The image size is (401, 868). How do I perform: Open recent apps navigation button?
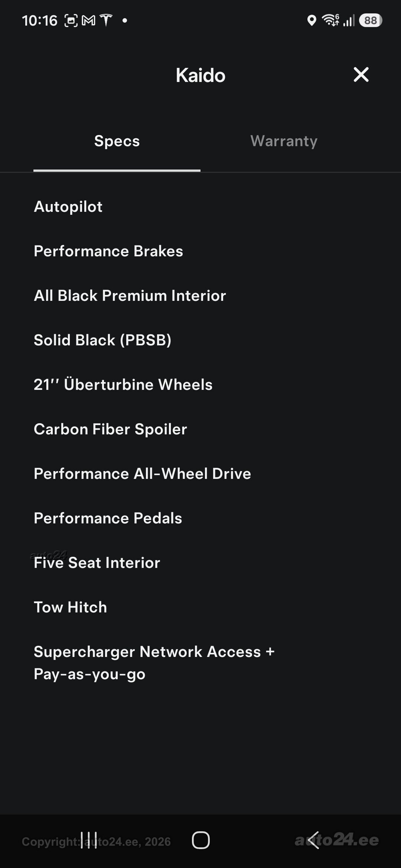[89, 840]
